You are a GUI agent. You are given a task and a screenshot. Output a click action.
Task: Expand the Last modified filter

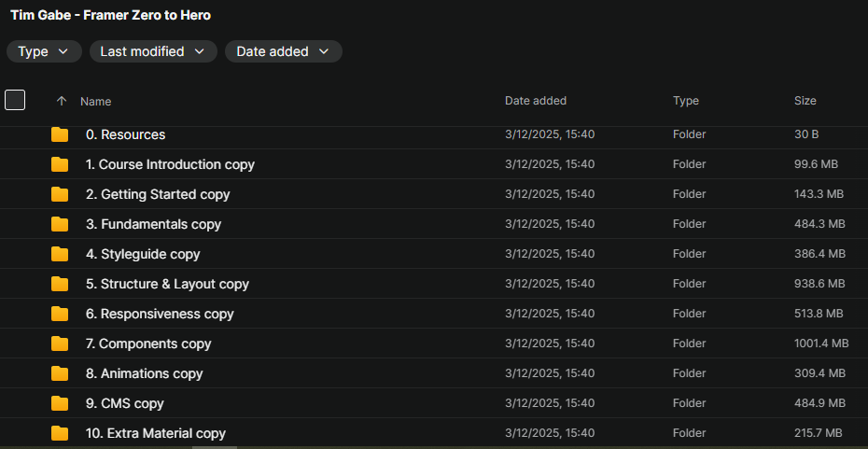point(153,51)
